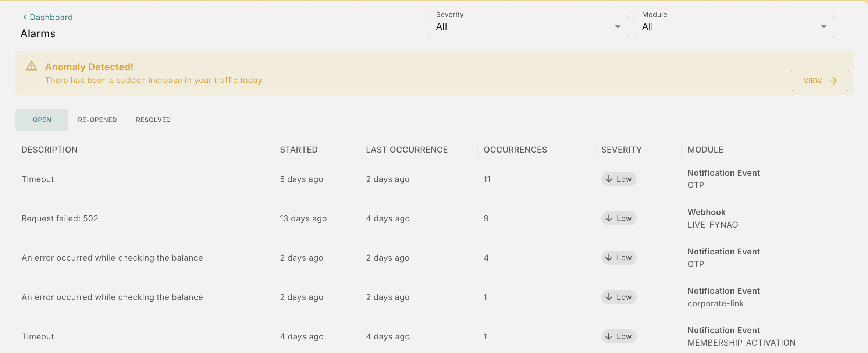The height and width of the screenshot is (353, 868).
Task: Click Low severity badge on first Timeout row
Action: coord(619,179)
